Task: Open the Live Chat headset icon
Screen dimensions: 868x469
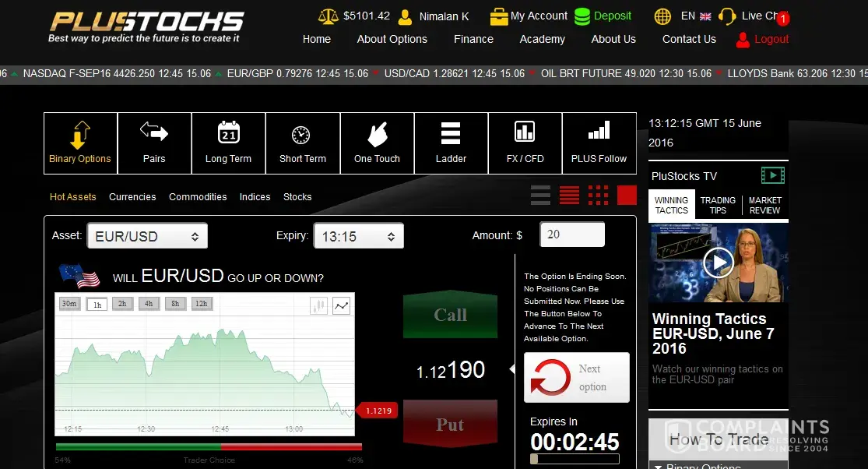Action: pyautogui.click(x=727, y=16)
